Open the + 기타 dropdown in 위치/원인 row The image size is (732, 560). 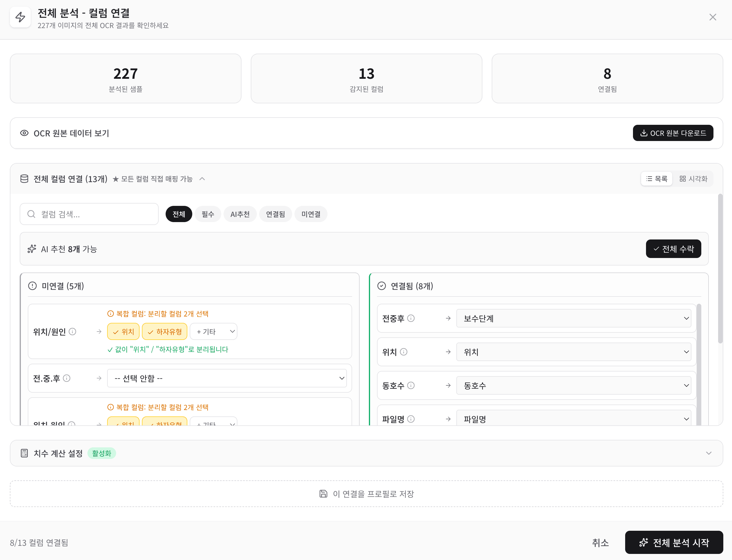pos(214,332)
